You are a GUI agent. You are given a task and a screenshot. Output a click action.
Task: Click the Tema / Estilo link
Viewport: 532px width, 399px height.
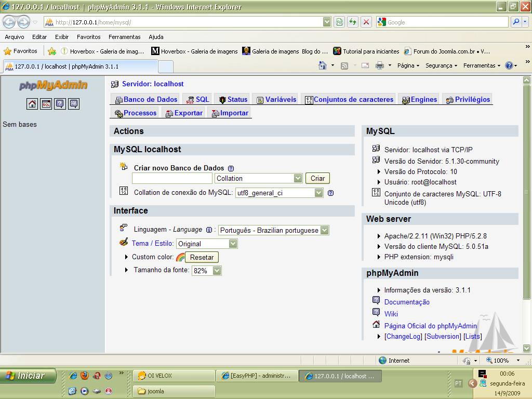(x=152, y=243)
